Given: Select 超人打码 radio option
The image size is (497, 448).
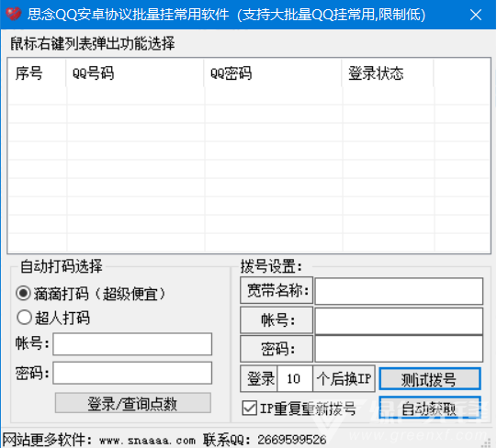Looking at the screenshot, I should click(24, 317).
